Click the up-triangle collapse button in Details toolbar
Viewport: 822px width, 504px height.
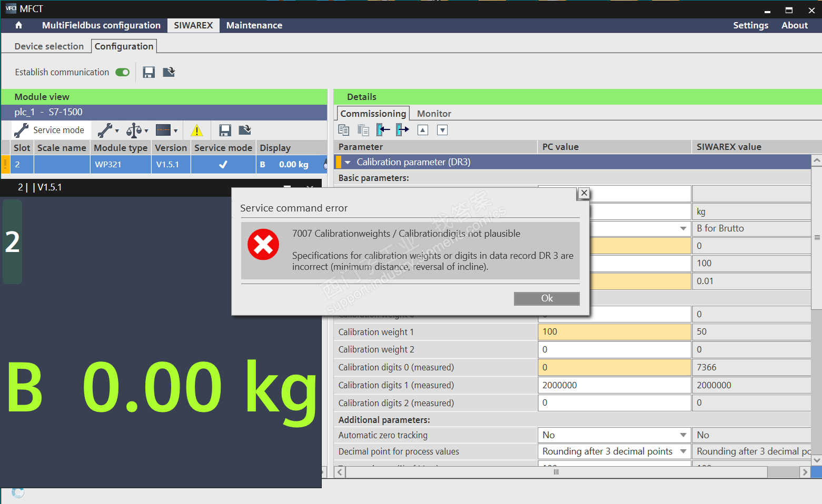tap(423, 130)
